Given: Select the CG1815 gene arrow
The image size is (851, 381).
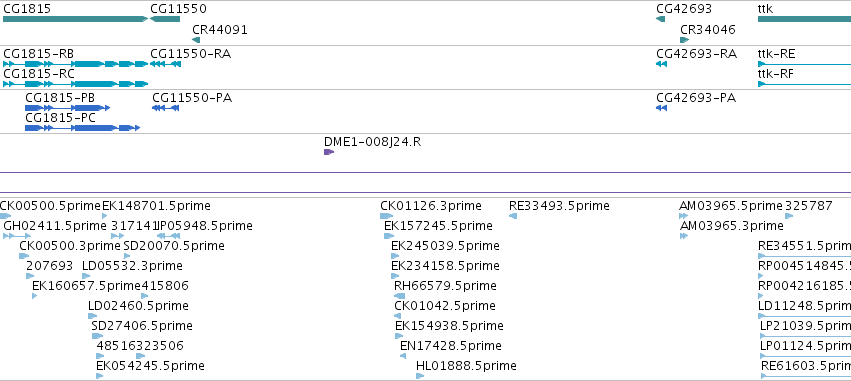Looking at the screenshot, I should (75, 19).
